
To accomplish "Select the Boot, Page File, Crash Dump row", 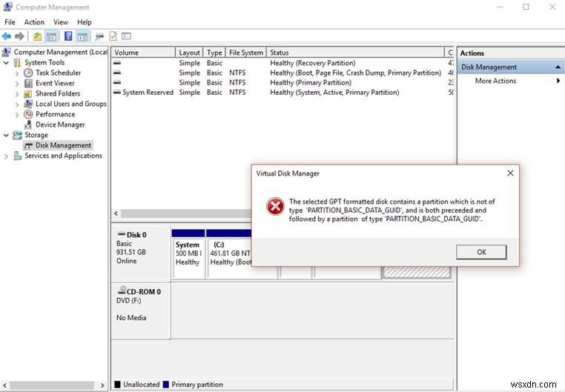I will 282,73.
